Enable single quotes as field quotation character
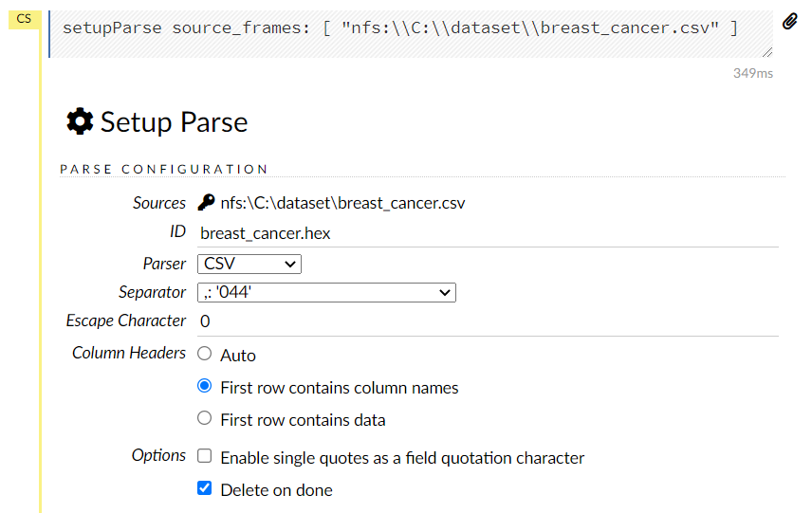Screen dimensions: 812x513 click(x=204, y=457)
